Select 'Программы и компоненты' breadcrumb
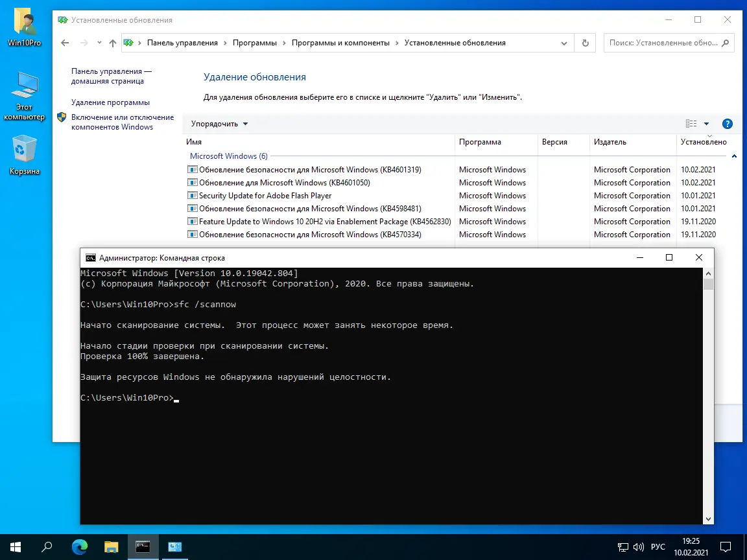Image resolution: width=747 pixels, height=560 pixels. [340, 43]
